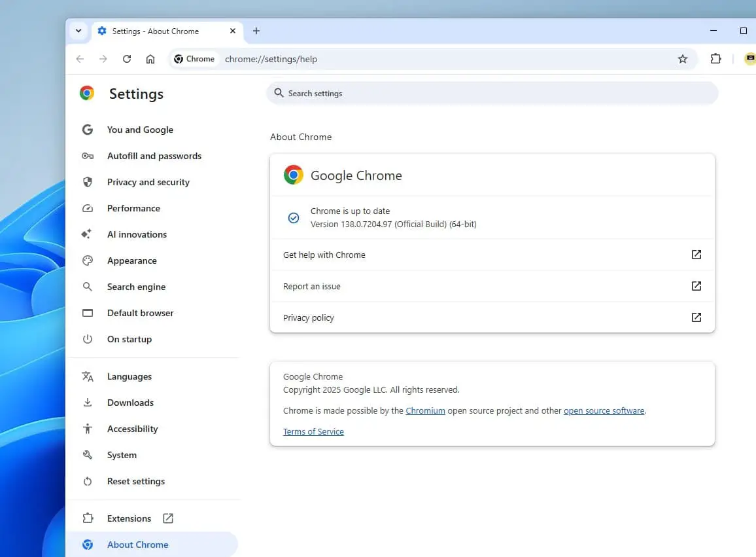Viewport: 756px width, 557px height.
Task: Open Languages settings
Action: pyautogui.click(x=129, y=376)
